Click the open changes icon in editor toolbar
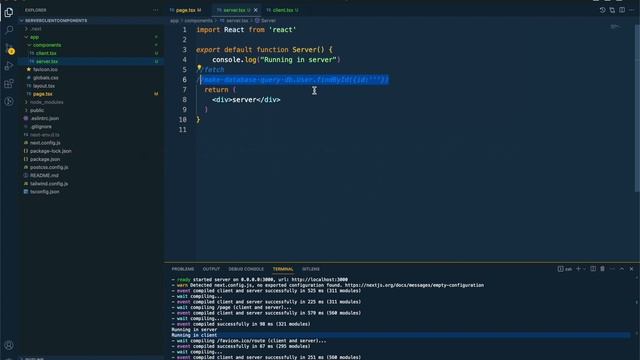 tap(612, 10)
